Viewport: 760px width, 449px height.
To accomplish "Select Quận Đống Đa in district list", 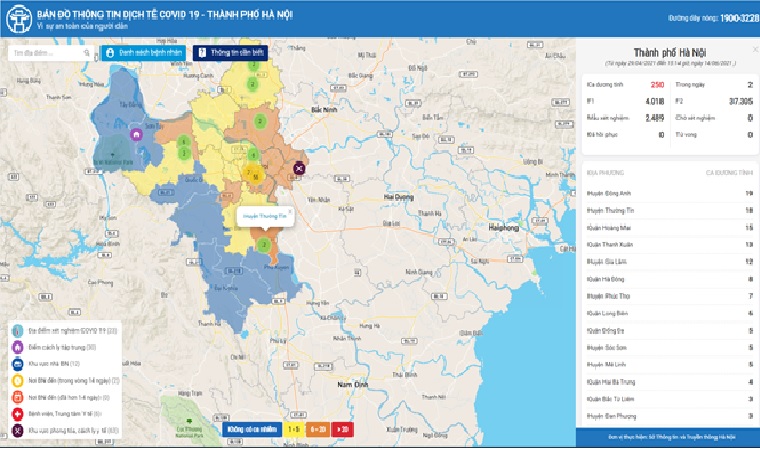I will point(669,331).
